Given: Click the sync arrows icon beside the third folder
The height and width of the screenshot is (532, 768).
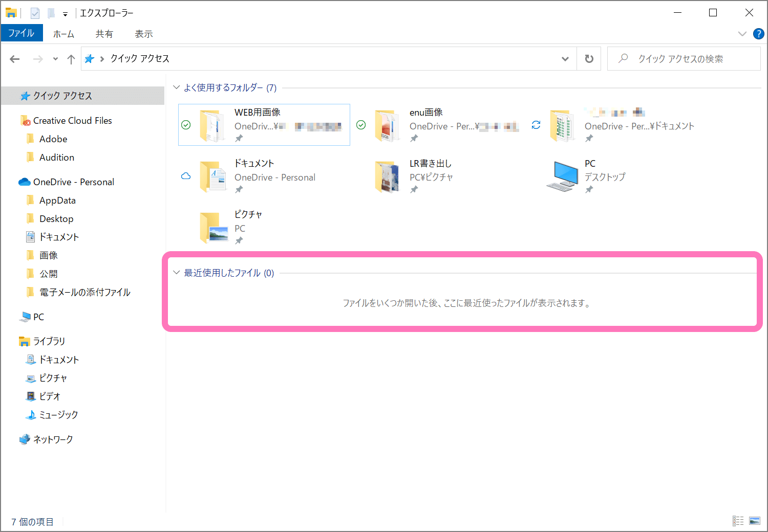Looking at the screenshot, I should click(x=536, y=124).
